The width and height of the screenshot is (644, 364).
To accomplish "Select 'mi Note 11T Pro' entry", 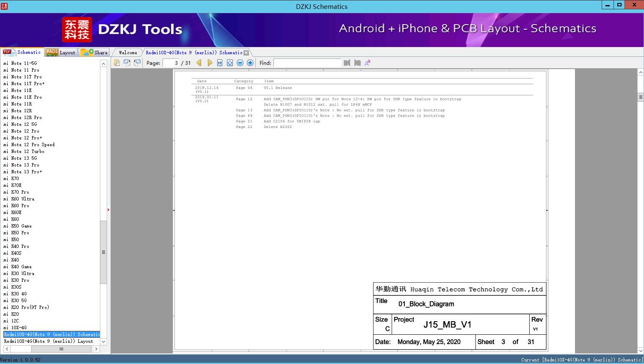I will 22,77.
